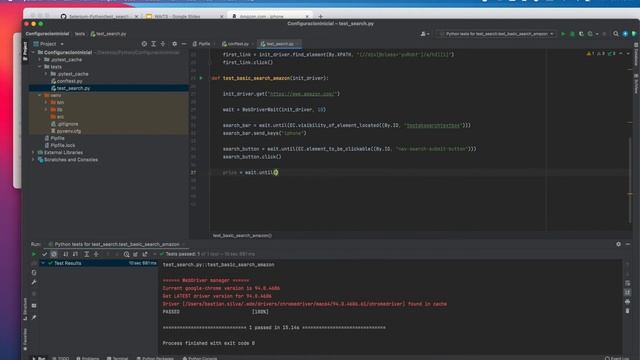Open Run panel settings gear

click(618, 244)
